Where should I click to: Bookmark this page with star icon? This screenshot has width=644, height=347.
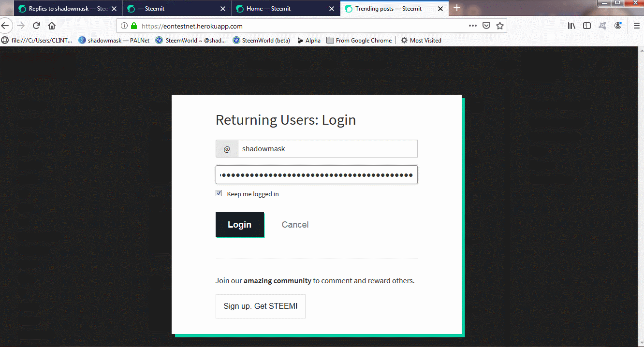pyautogui.click(x=500, y=26)
